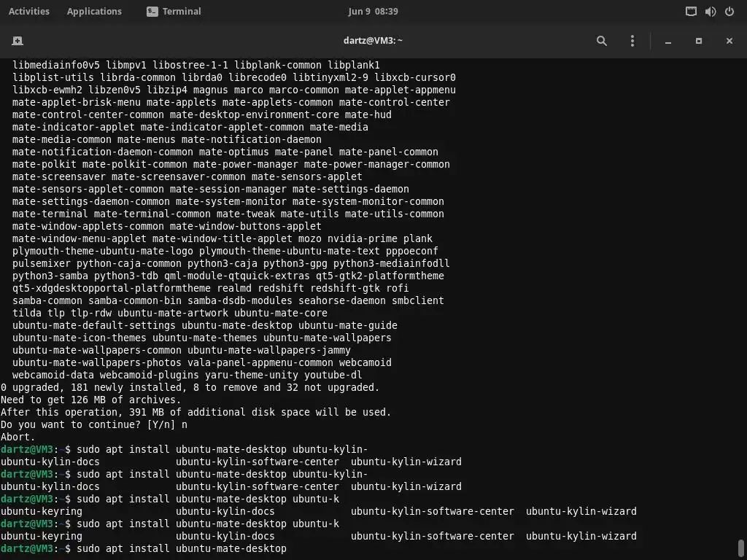Click the network status icon
The height and width of the screenshot is (560, 747).
coord(691,12)
